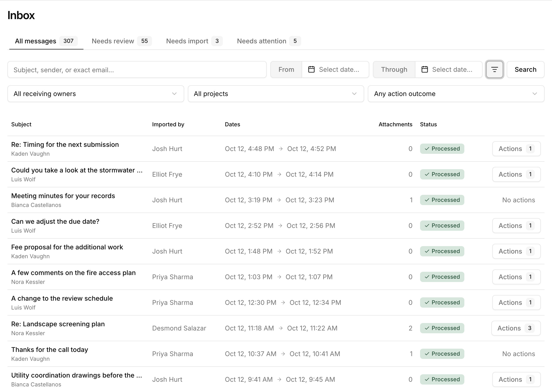Open Actions for Fee proposal for the additional work
The height and width of the screenshot is (392, 552).
tap(516, 251)
